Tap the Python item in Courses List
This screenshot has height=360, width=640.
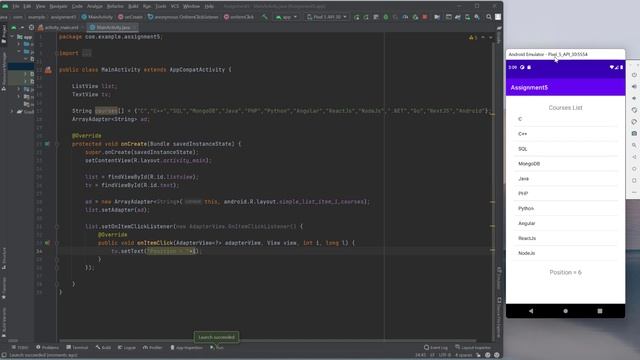point(565,208)
